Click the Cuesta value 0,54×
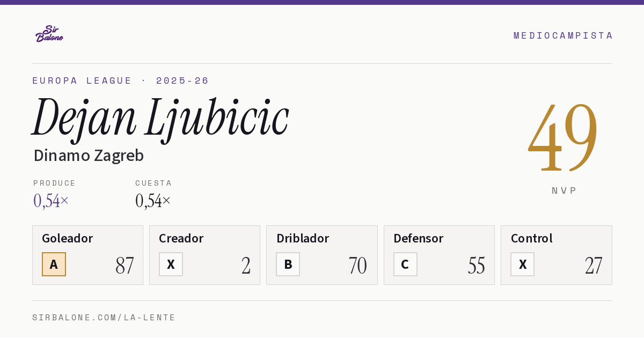 pyautogui.click(x=153, y=201)
